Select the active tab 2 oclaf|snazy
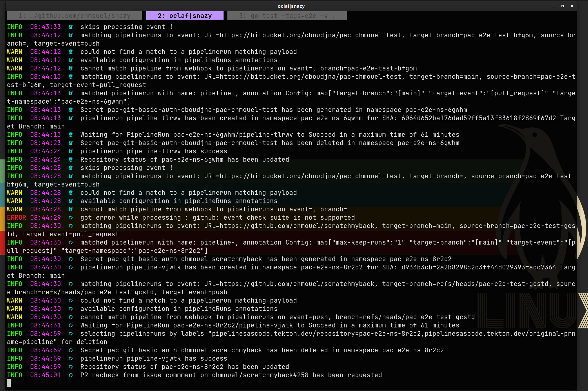The image size is (588, 391). point(185,16)
